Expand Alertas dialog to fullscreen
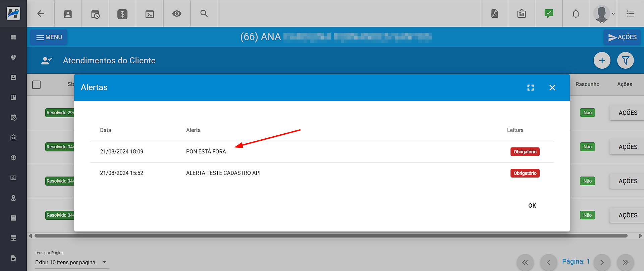Screen dimensions: 644x271 (x=531, y=87)
